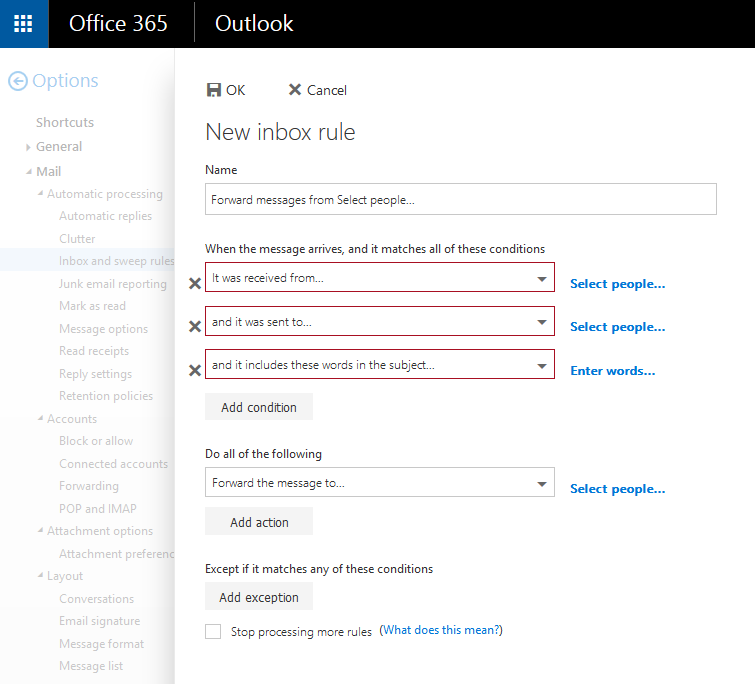The height and width of the screenshot is (684, 755).
Task: Open the Office 365 app launcher grid
Action: (23, 24)
